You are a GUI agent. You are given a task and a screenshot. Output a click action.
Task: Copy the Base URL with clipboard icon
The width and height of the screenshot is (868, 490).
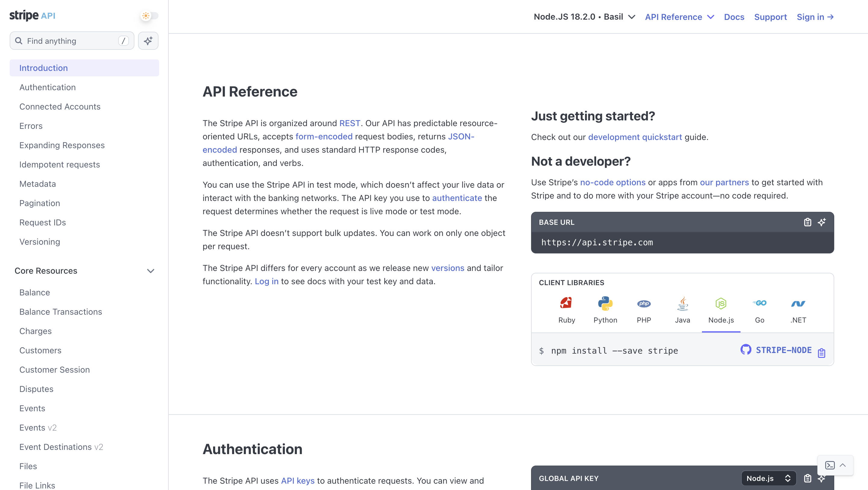point(807,222)
